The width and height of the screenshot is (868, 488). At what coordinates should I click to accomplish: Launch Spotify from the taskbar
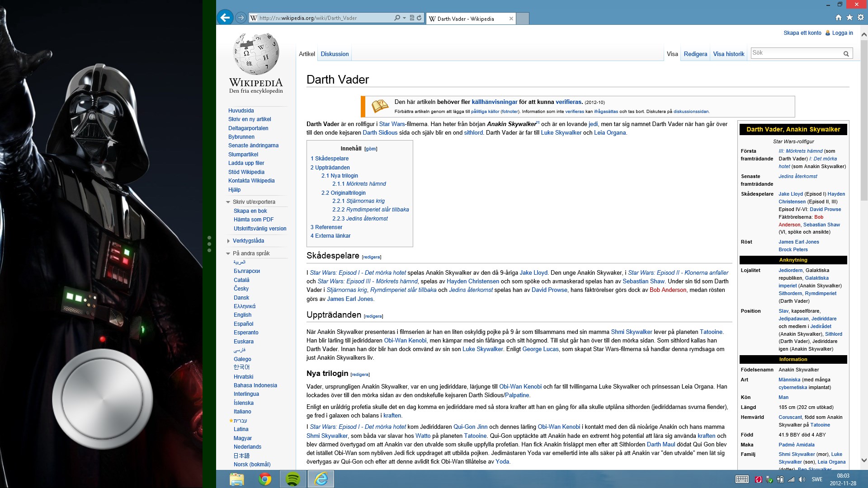[x=293, y=479]
